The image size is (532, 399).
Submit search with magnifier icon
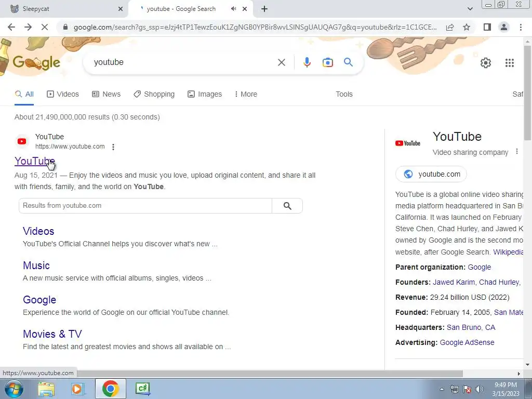(348, 62)
